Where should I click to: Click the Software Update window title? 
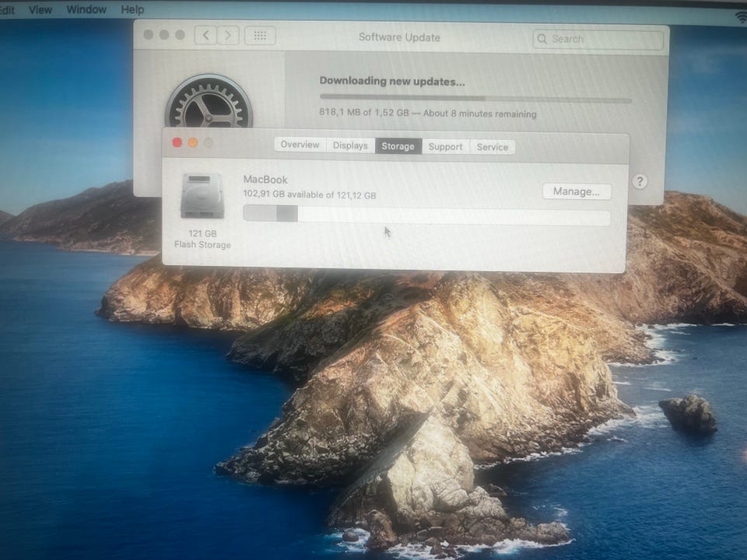[x=399, y=37]
